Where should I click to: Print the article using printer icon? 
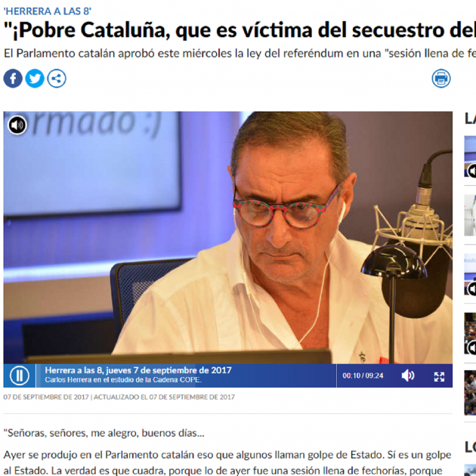[441, 79]
